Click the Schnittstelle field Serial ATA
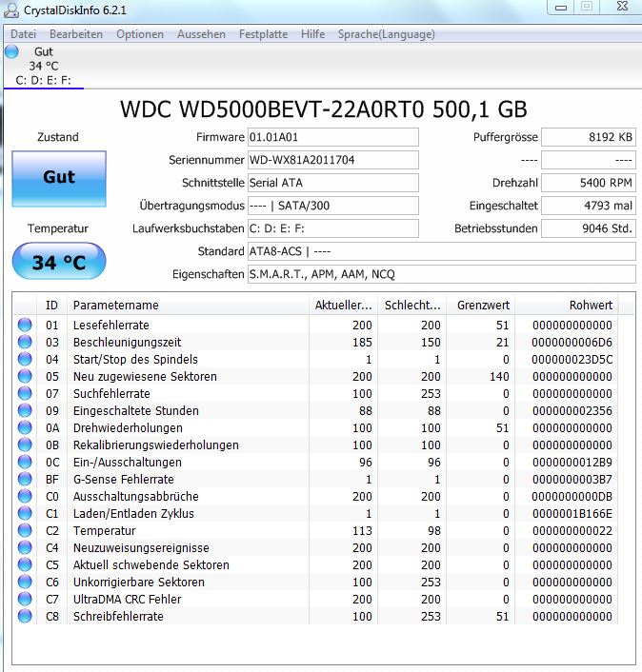The image size is (642, 672). [333, 183]
